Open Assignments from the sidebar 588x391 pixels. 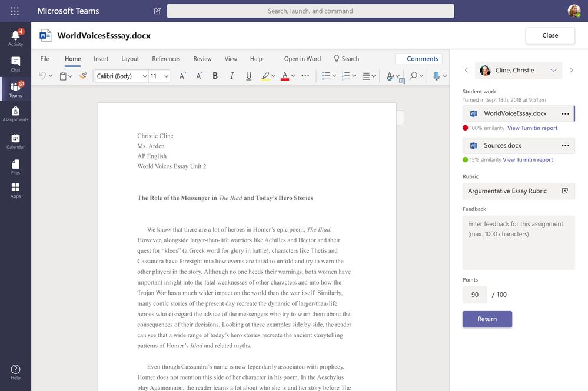15,114
